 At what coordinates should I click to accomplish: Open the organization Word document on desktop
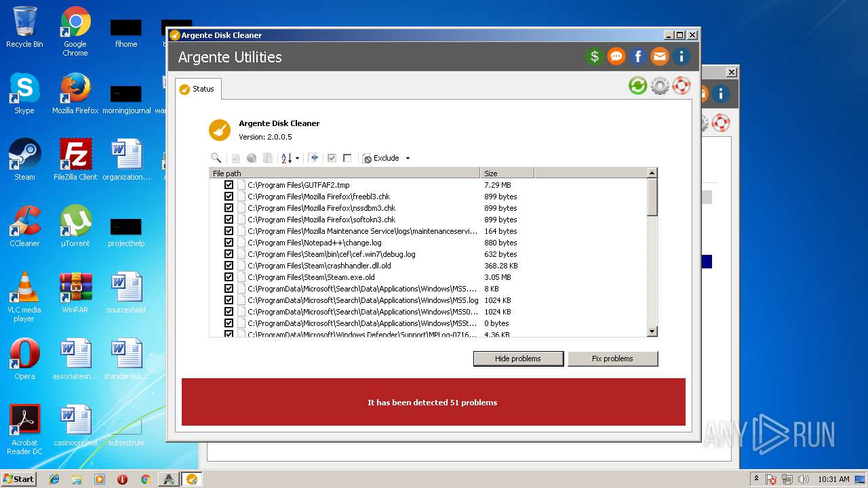coord(127,160)
